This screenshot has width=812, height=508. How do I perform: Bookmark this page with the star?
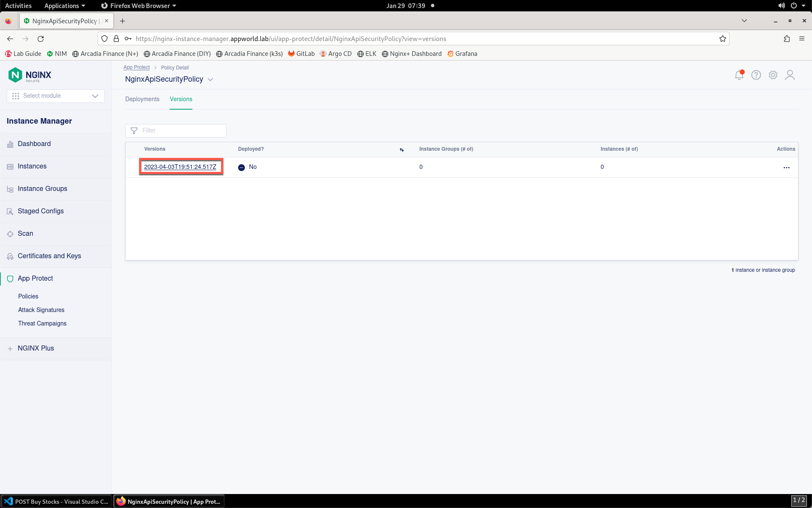click(723, 39)
